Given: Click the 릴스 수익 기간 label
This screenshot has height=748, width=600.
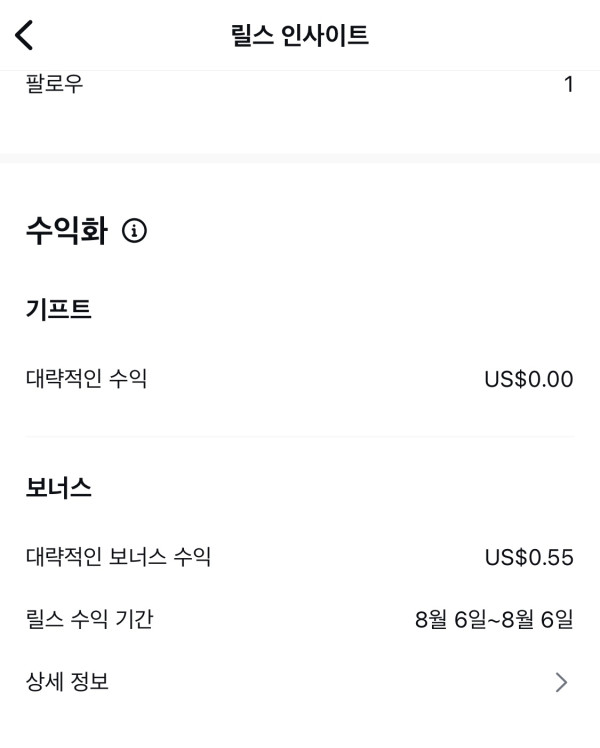Looking at the screenshot, I should [89, 620].
